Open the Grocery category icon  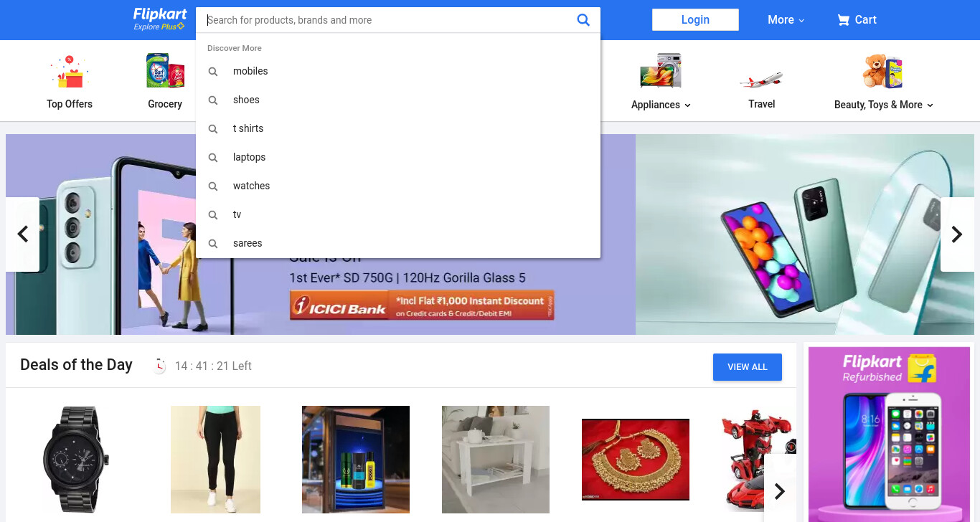[165, 70]
